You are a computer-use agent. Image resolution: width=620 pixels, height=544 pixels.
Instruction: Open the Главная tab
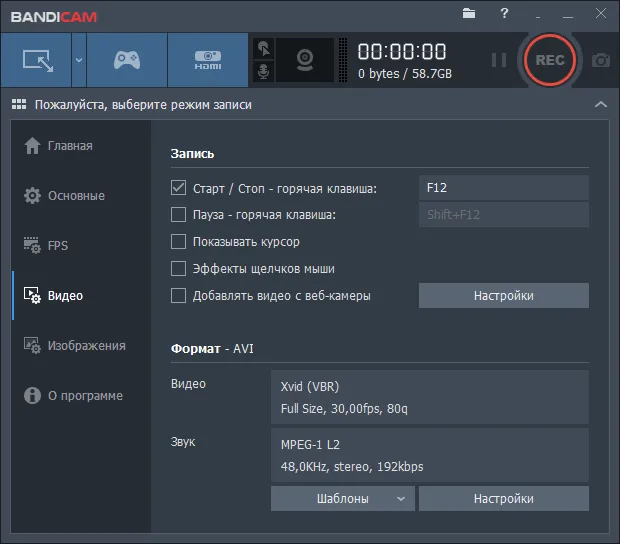coord(81,146)
